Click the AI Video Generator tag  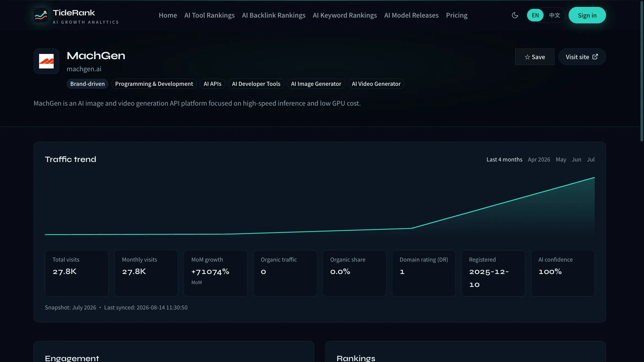[376, 84]
